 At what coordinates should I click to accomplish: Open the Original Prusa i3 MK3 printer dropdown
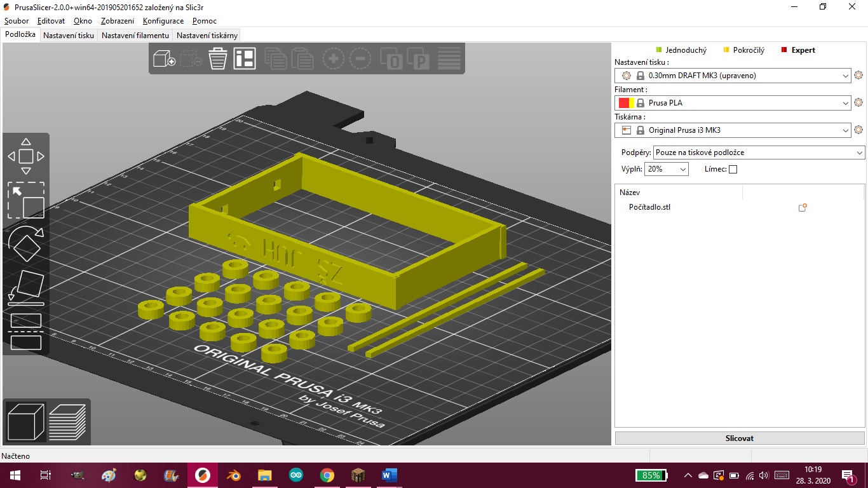pos(733,130)
